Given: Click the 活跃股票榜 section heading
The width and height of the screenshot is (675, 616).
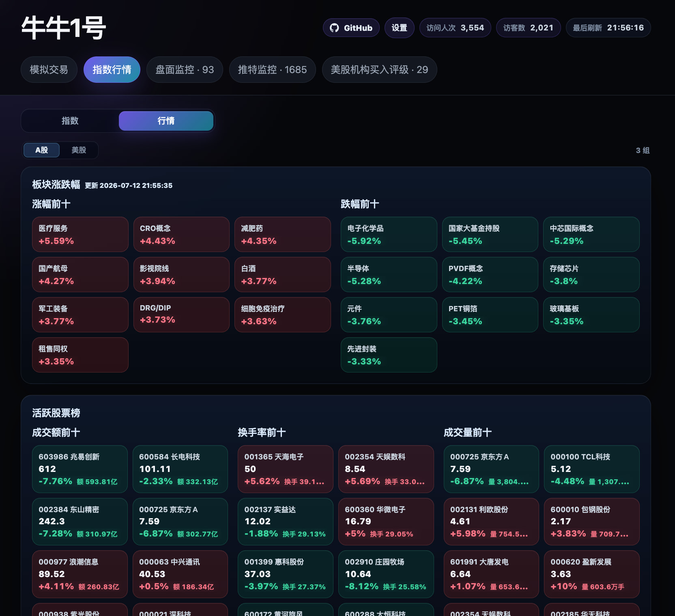Looking at the screenshot, I should tap(56, 413).
